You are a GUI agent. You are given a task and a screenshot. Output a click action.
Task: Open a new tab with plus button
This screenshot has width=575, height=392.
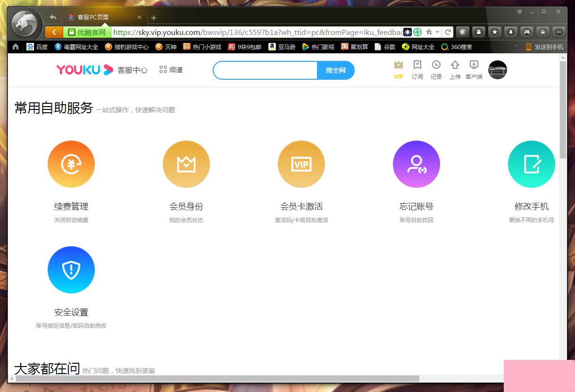(154, 18)
